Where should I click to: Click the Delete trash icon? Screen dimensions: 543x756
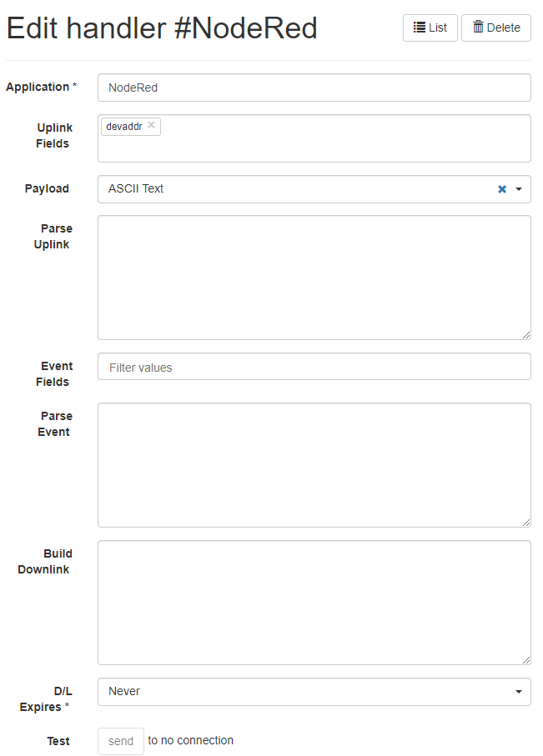pos(478,27)
